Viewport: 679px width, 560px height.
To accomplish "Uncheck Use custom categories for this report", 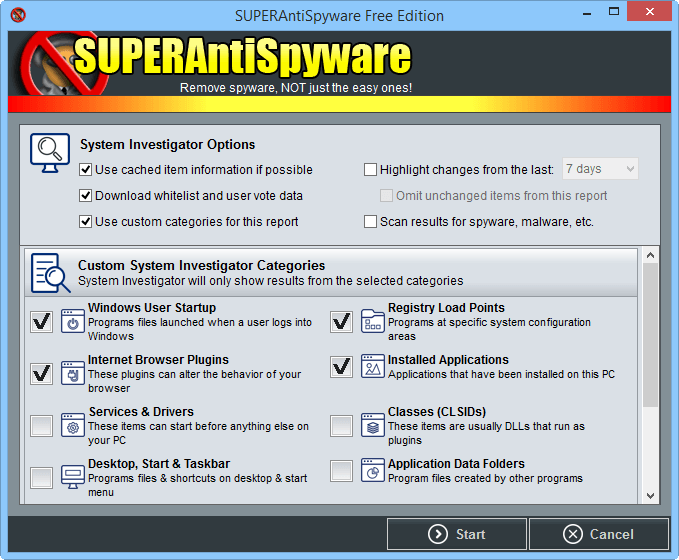I will (85, 221).
